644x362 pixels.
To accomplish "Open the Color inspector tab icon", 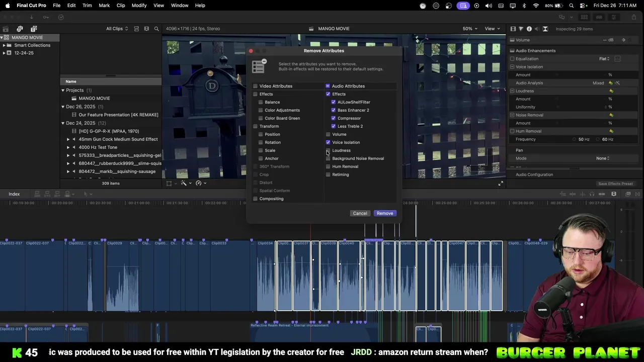I will [x=521, y=29].
